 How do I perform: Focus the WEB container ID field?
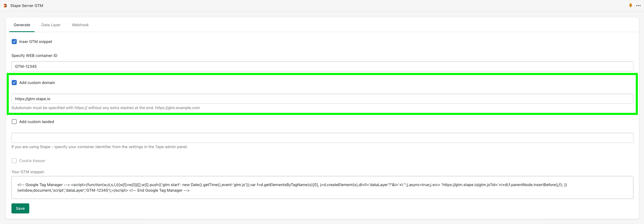[322, 66]
